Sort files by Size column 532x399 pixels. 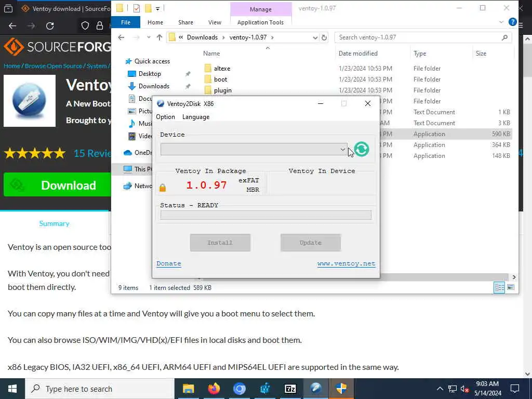(x=481, y=54)
